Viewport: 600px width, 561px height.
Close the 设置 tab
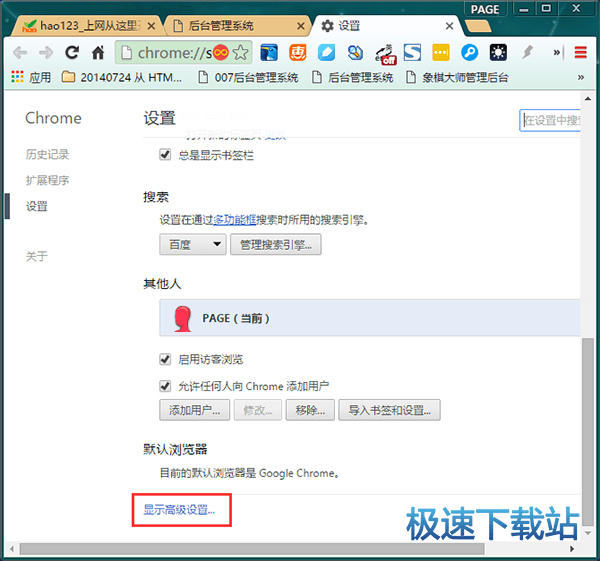tap(450, 26)
